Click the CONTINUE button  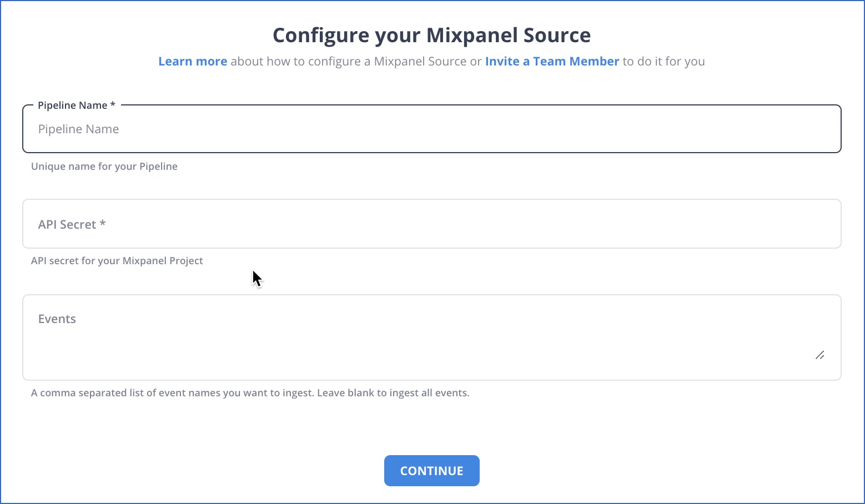coord(431,471)
